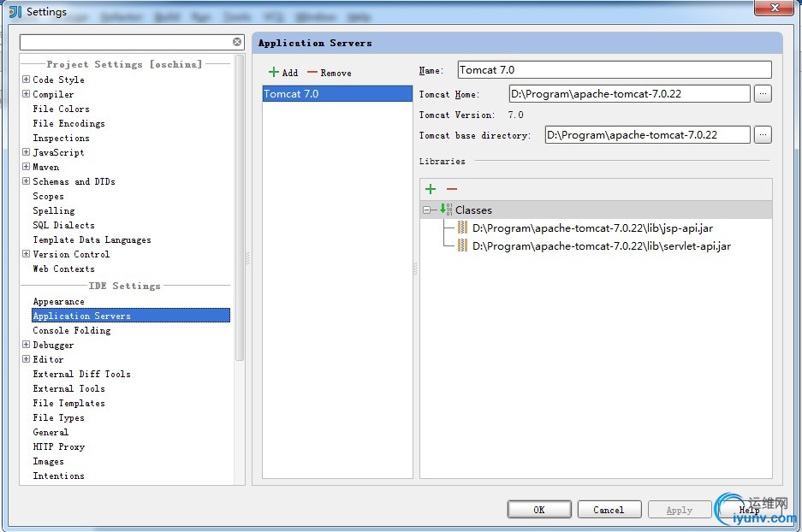802x532 pixels.
Task: Click the Tomcat base directory field
Action: [x=648, y=135]
